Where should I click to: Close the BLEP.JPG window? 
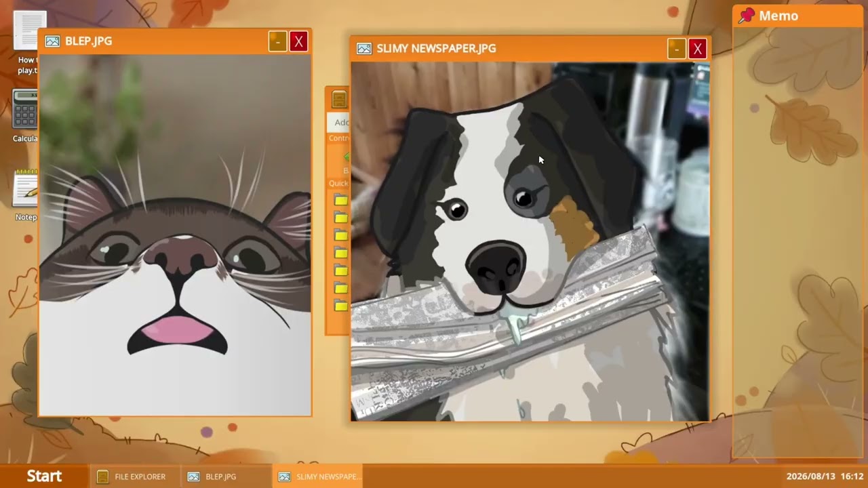tap(298, 41)
